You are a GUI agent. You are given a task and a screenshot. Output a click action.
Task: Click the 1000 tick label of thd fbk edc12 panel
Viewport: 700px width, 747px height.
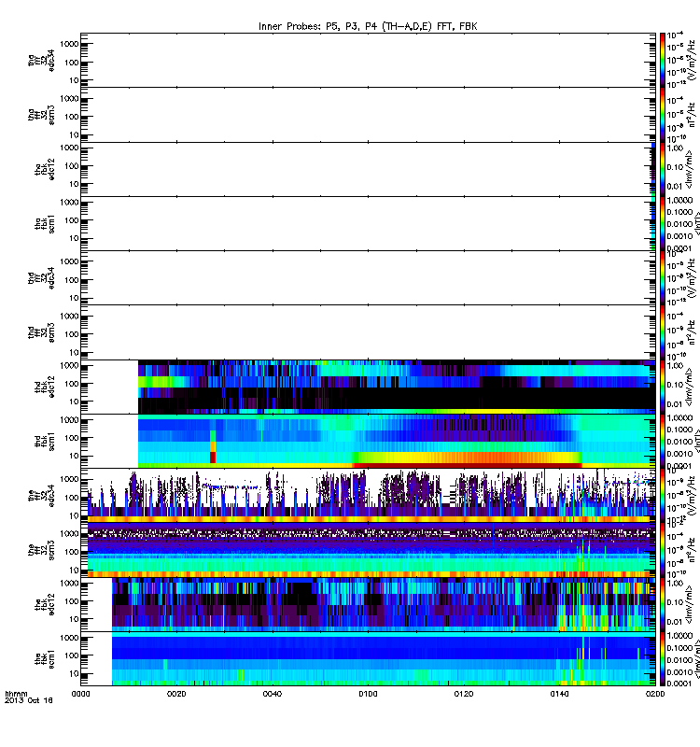coord(69,366)
